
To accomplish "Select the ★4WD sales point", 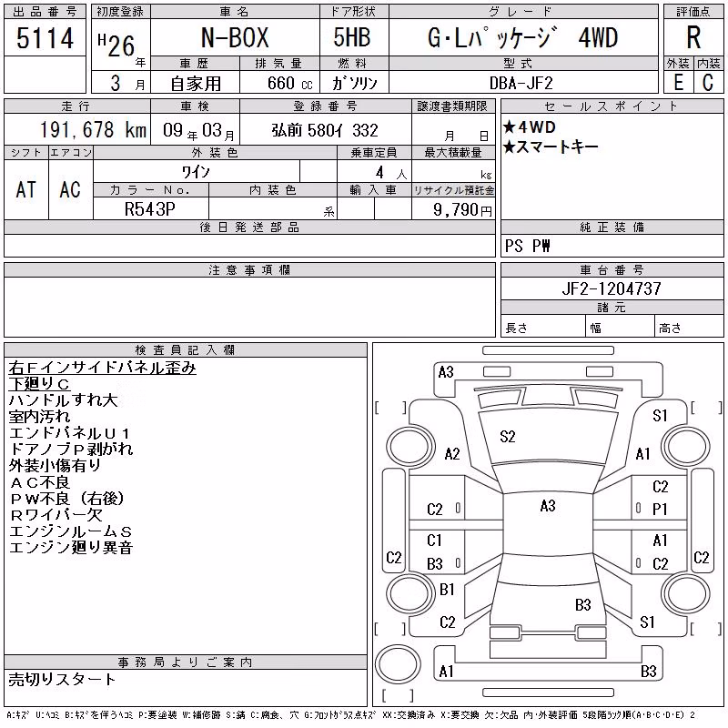I will [530, 126].
